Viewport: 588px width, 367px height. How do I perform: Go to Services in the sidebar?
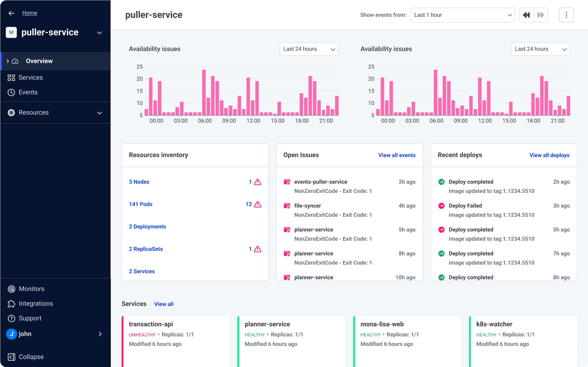30,78
